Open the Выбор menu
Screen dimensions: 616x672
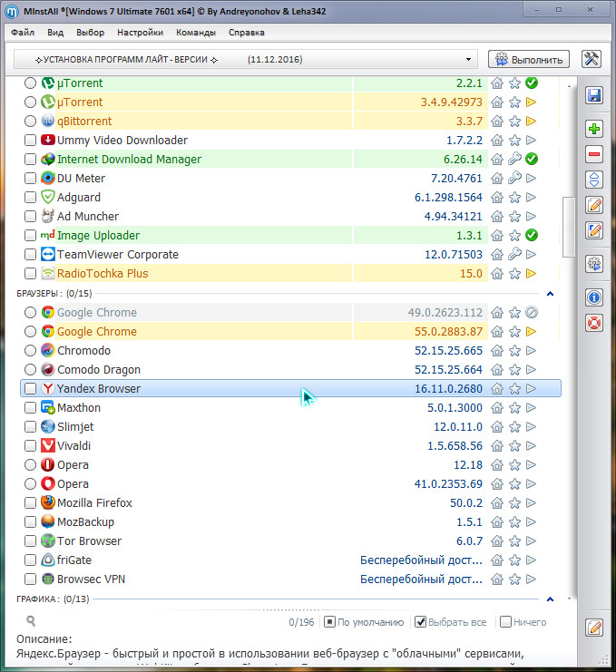91,33
